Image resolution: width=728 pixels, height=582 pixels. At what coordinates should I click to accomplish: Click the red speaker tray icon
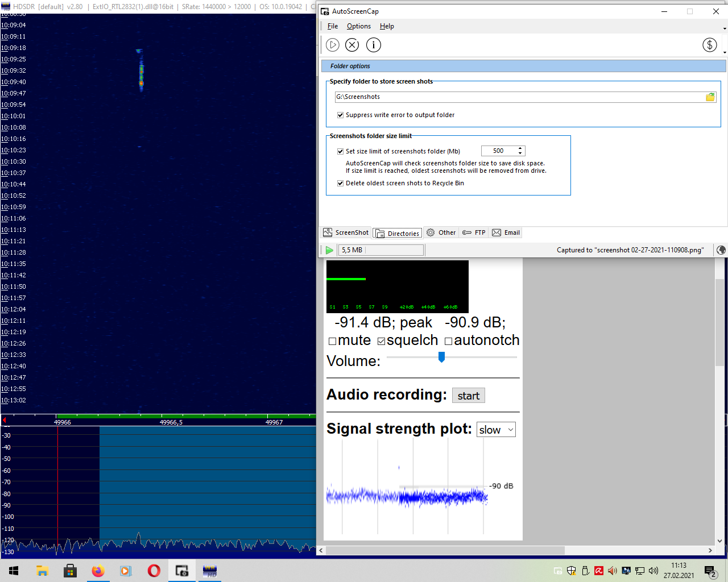pos(613,571)
